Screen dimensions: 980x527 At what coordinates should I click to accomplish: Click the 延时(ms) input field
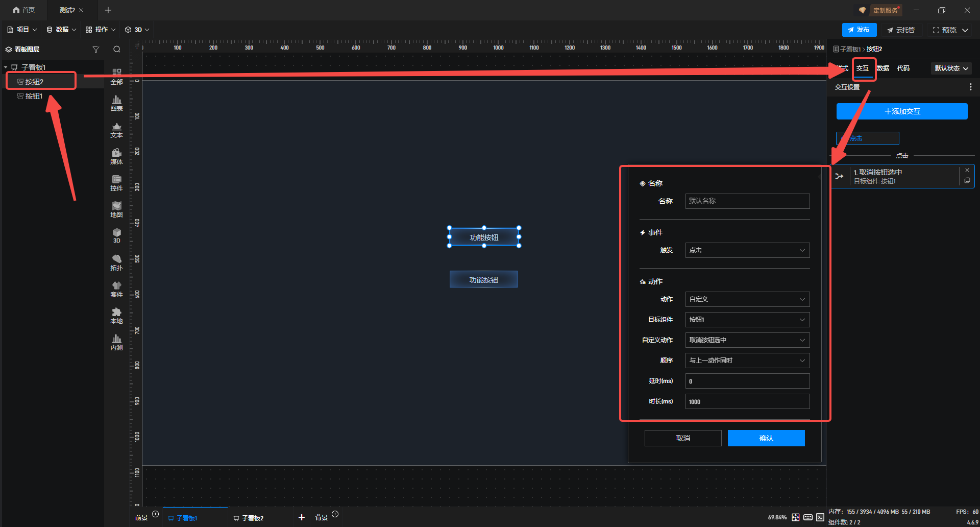(747, 381)
